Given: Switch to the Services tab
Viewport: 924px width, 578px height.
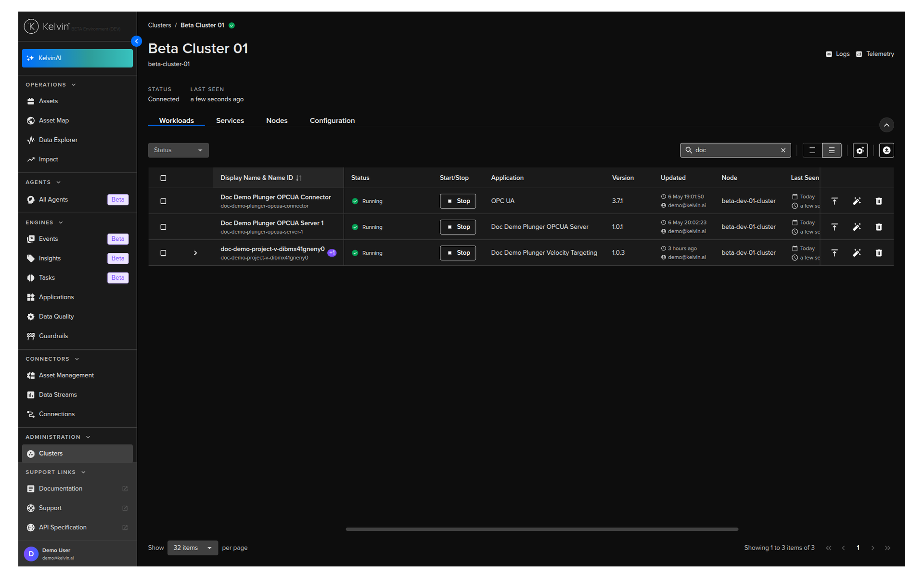Looking at the screenshot, I should pyautogui.click(x=230, y=120).
